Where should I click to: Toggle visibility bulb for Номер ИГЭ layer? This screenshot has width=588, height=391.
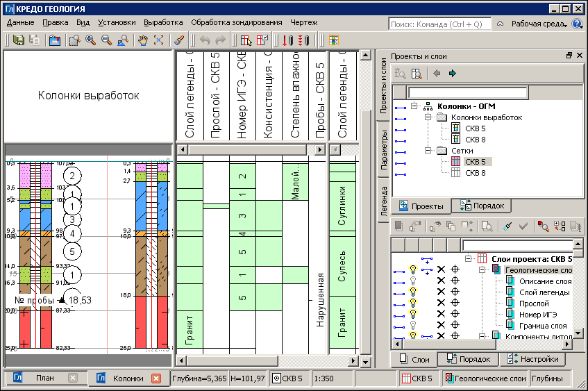coord(413,314)
